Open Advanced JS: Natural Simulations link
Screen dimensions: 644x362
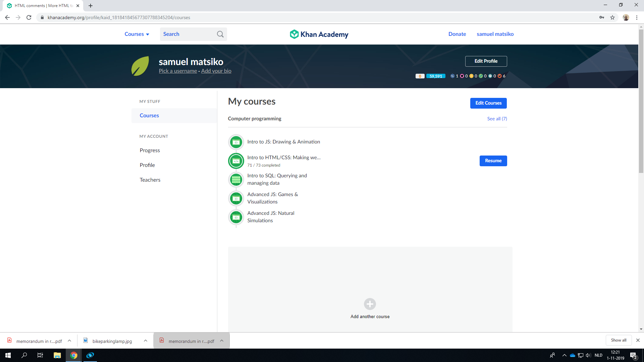pyautogui.click(x=271, y=217)
